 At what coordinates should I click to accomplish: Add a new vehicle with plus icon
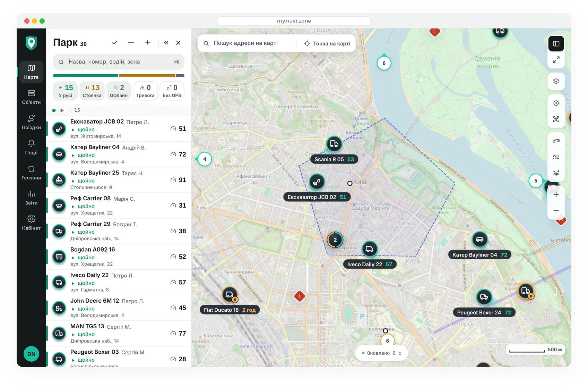click(x=147, y=42)
